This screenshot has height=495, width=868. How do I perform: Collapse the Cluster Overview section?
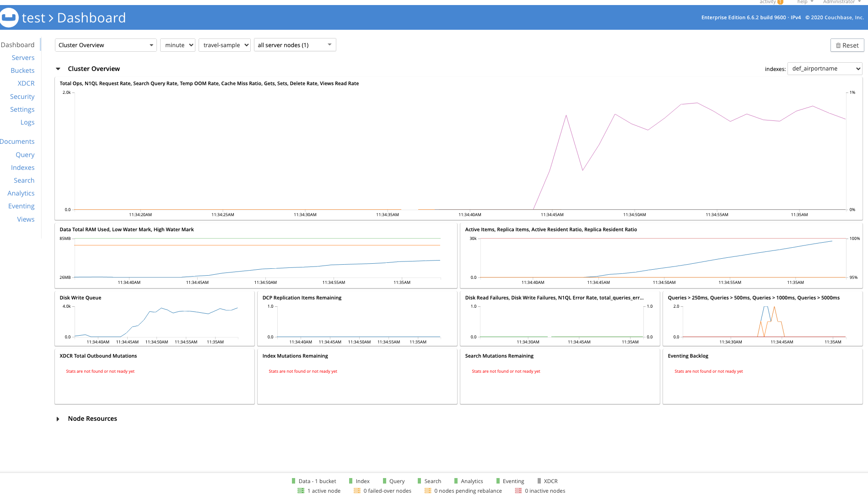58,69
